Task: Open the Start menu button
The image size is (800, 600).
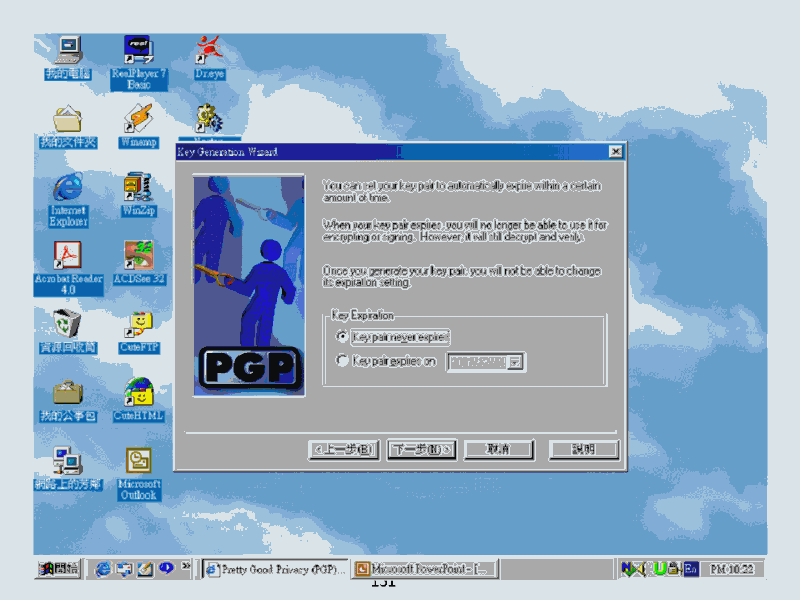Action: click(x=59, y=569)
